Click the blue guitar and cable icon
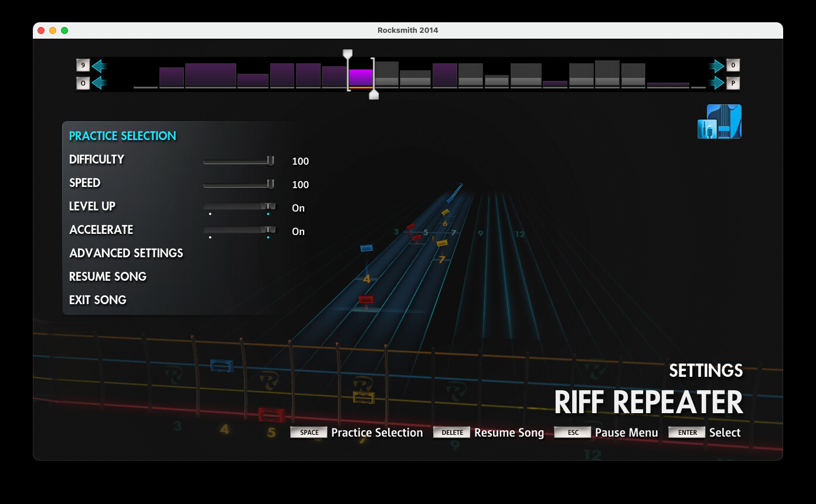The height and width of the screenshot is (504, 816). coord(719,122)
